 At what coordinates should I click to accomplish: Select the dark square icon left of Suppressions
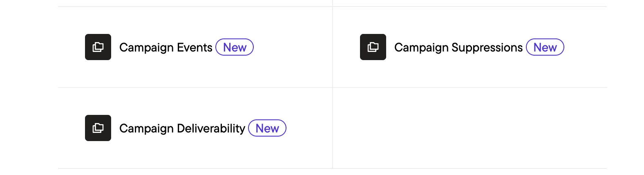tap(373, 47)
